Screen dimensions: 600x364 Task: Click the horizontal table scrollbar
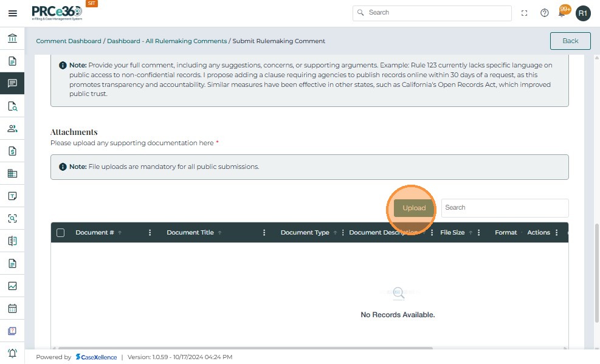point(245,348)
